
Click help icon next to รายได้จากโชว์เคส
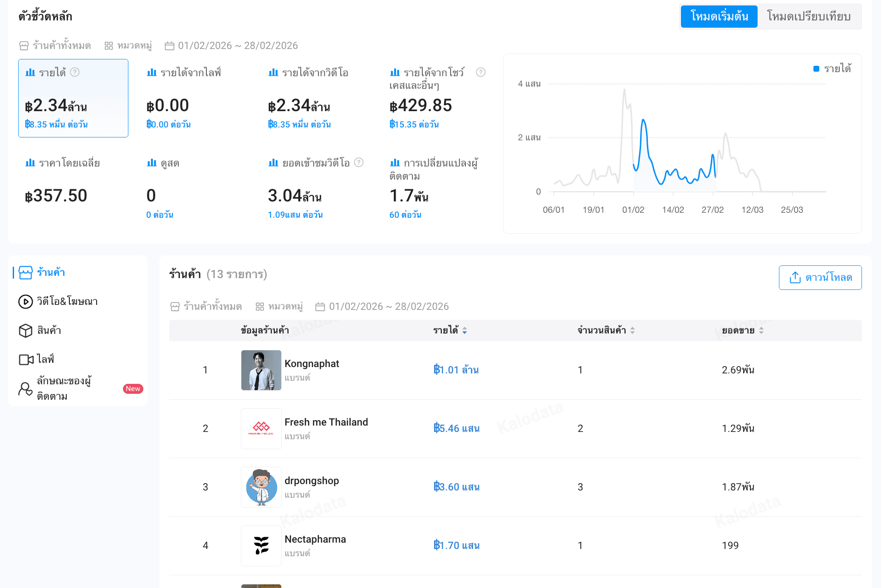(x=481, y=72)
